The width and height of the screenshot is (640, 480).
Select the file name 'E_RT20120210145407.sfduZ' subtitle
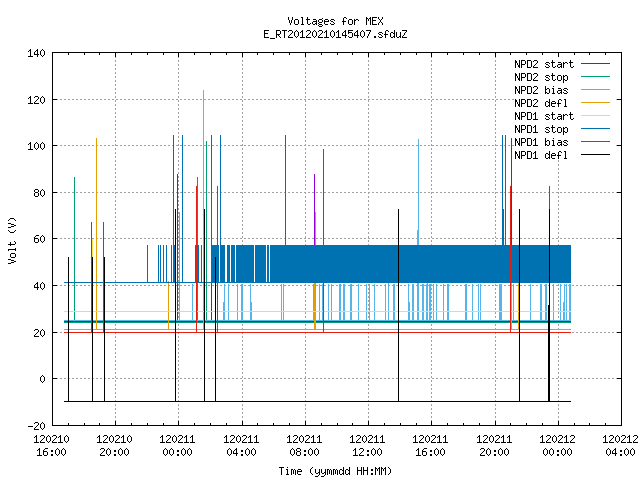point(335,34)
